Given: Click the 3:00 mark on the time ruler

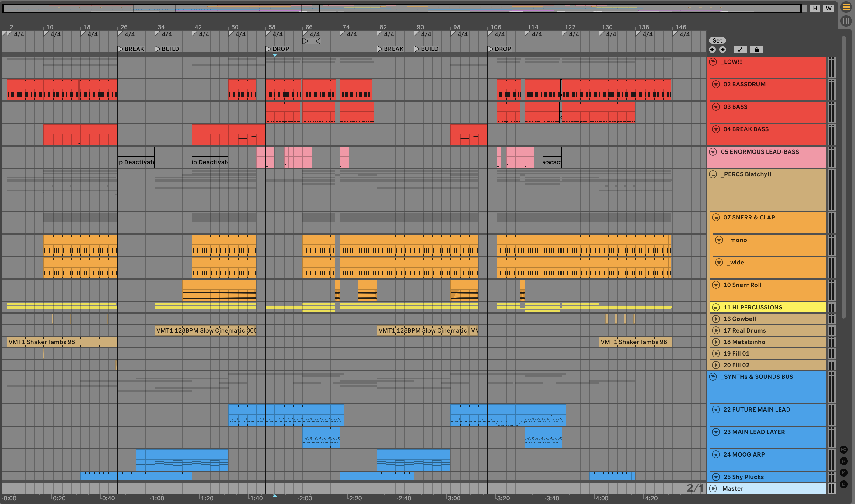Looking at the screenshot, I should point(454,498).
